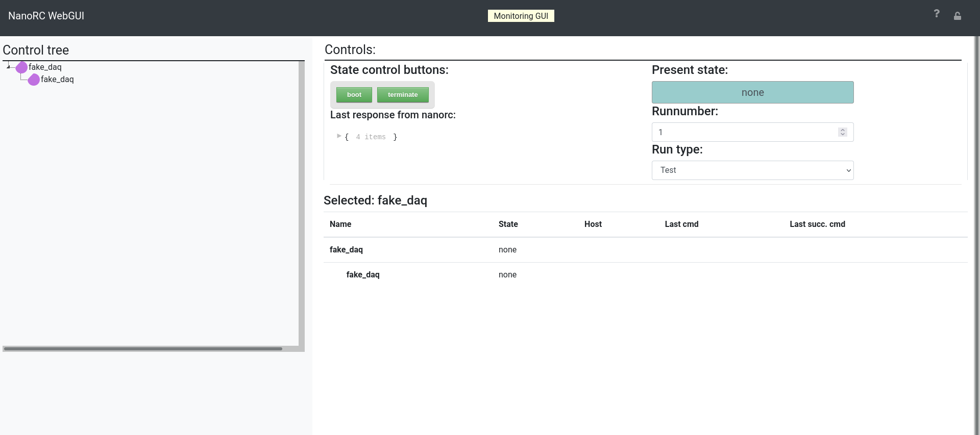This screenshot has width=980, height=435.
Task: Click the present state 'none' box
Action: point(752,92)
